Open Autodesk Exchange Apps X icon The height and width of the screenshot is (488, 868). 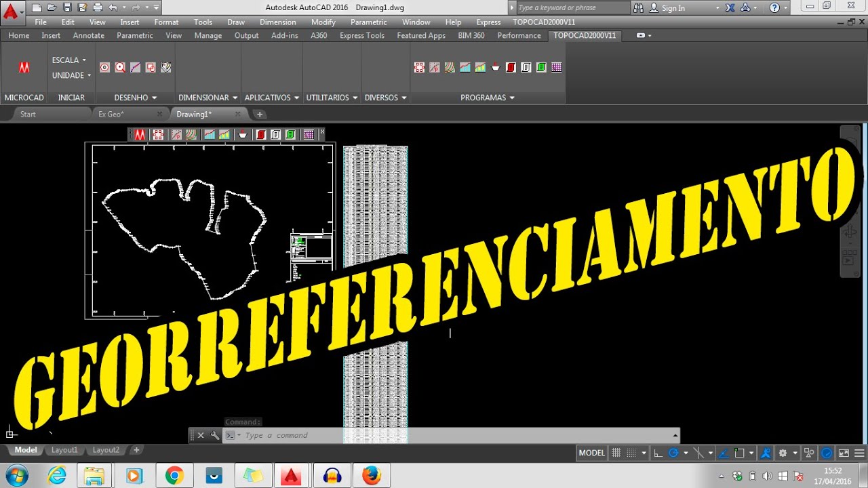[730, 7]
